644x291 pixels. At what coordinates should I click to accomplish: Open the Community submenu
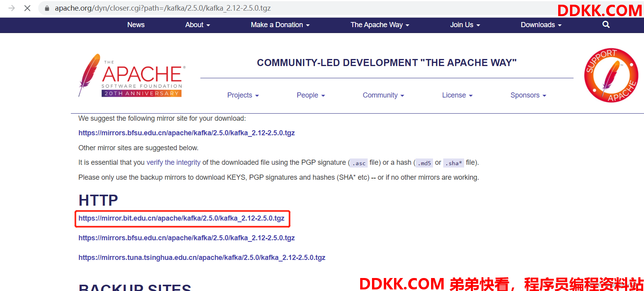pyautogui.click(x=383, y=95)
